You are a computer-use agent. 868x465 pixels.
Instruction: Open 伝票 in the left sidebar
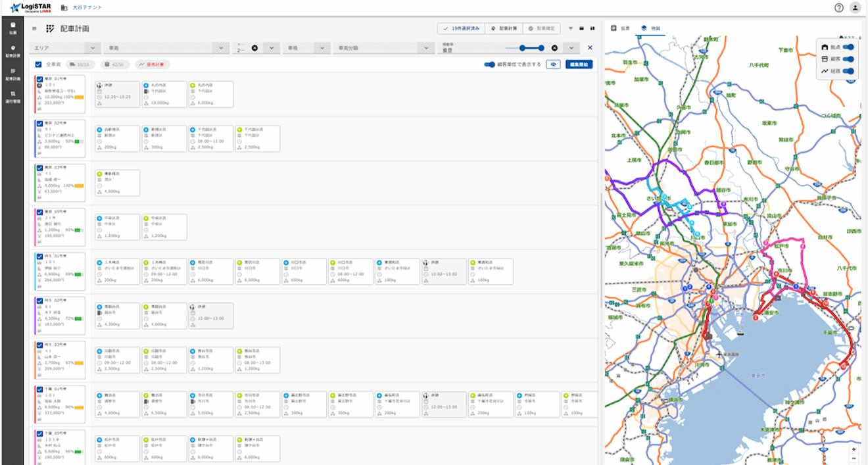pyautogui.click(x=13, y=28)
